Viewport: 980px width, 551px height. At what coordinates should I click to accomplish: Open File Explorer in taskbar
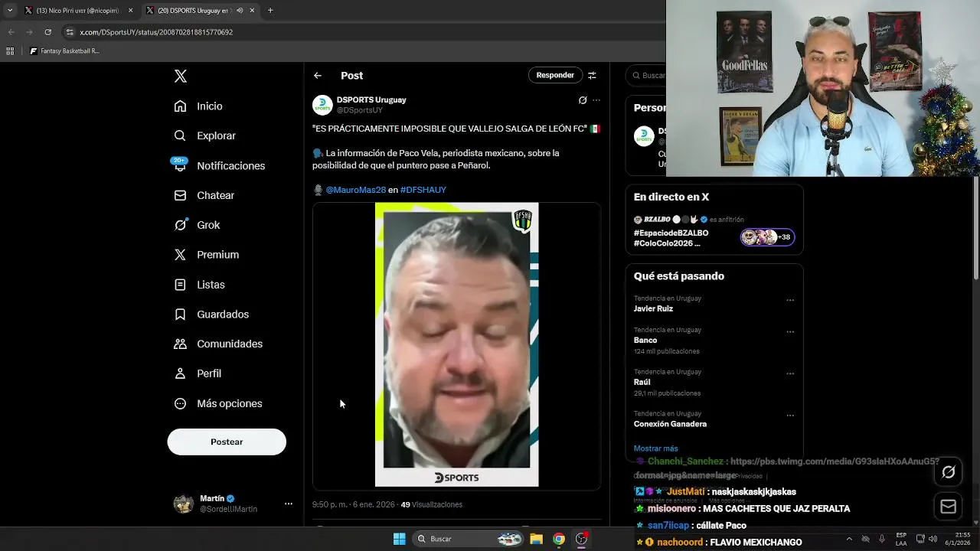(x=536, y=539)
